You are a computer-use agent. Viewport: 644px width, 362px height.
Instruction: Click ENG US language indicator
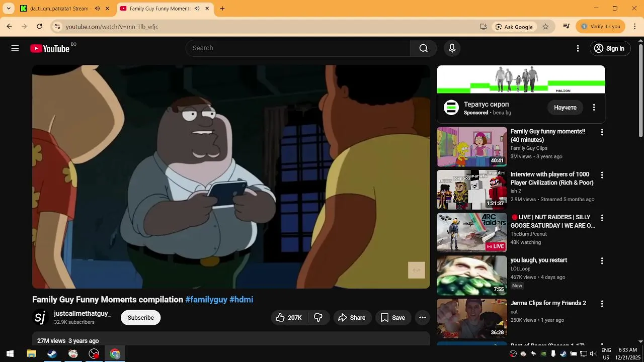tap(606, 354)
